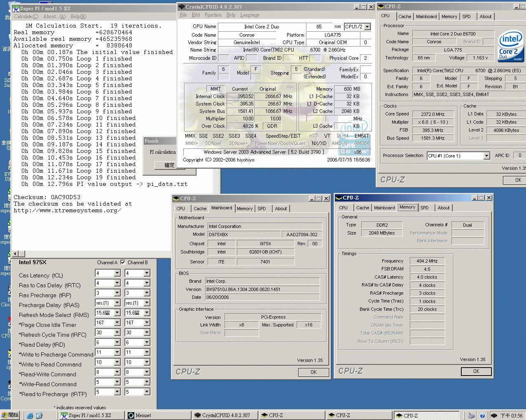
Task: Open the Processor Selection dropdown in CPU-Z
Action: [x=486, y=156]
